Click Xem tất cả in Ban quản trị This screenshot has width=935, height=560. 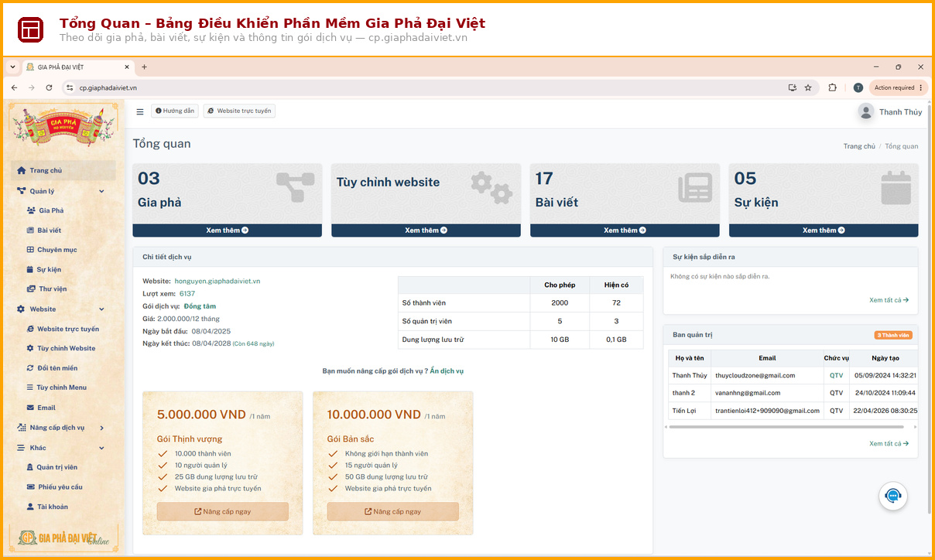coord(889,444)
